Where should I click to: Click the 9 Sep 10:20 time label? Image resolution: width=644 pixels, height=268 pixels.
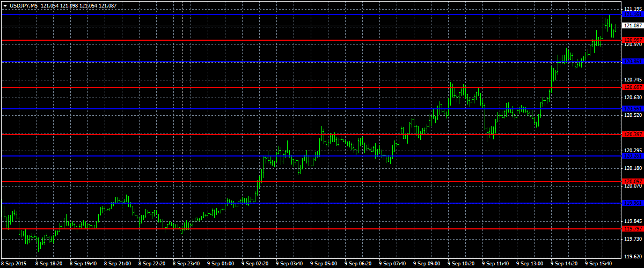462,264
